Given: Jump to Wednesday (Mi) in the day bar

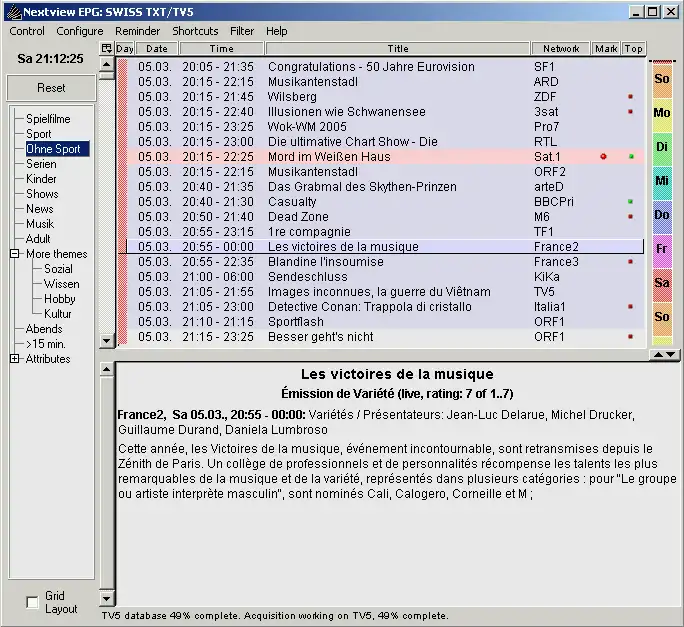Looking at the screenshot, I should pos(662,182).
